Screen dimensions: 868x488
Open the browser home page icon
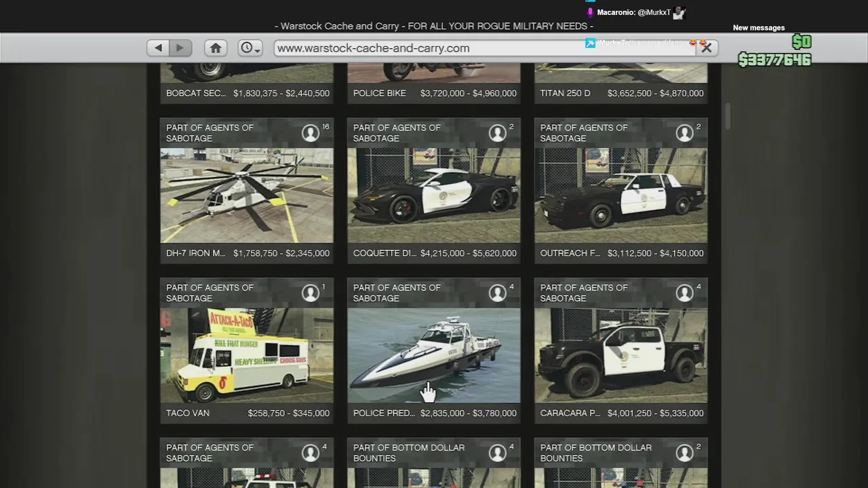[216, 48]
